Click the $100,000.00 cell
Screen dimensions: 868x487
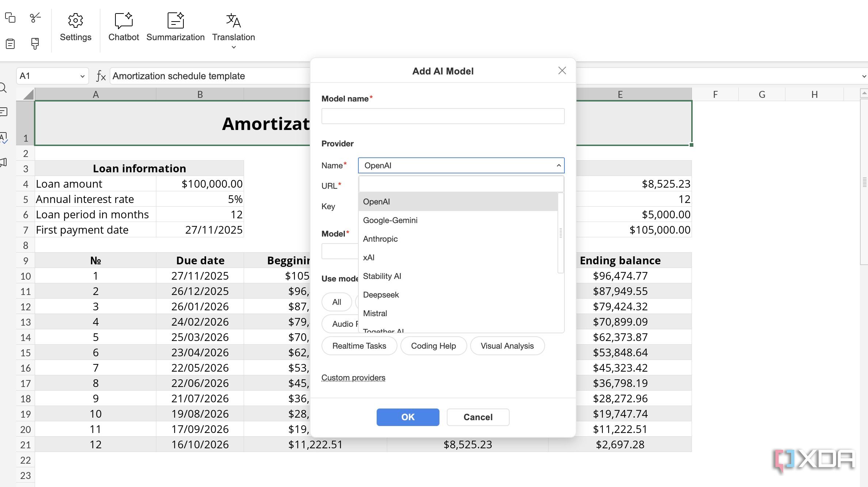click(x=200, y=184)
